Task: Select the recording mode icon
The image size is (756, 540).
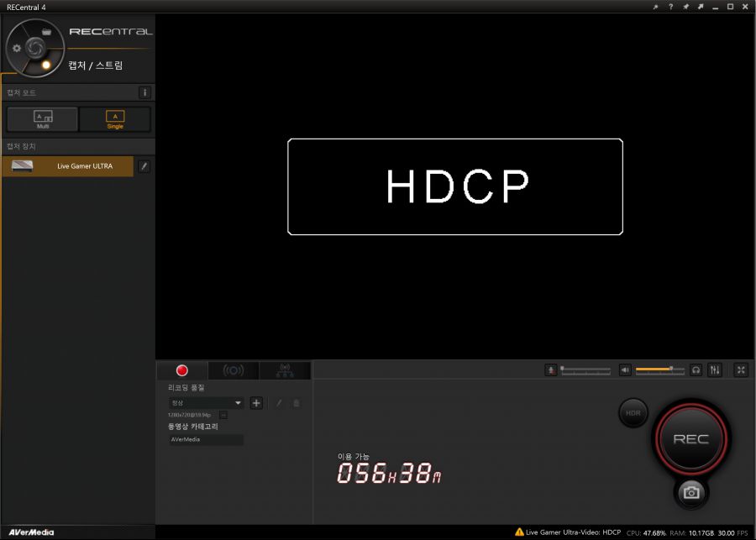Action: click(181, 370)
